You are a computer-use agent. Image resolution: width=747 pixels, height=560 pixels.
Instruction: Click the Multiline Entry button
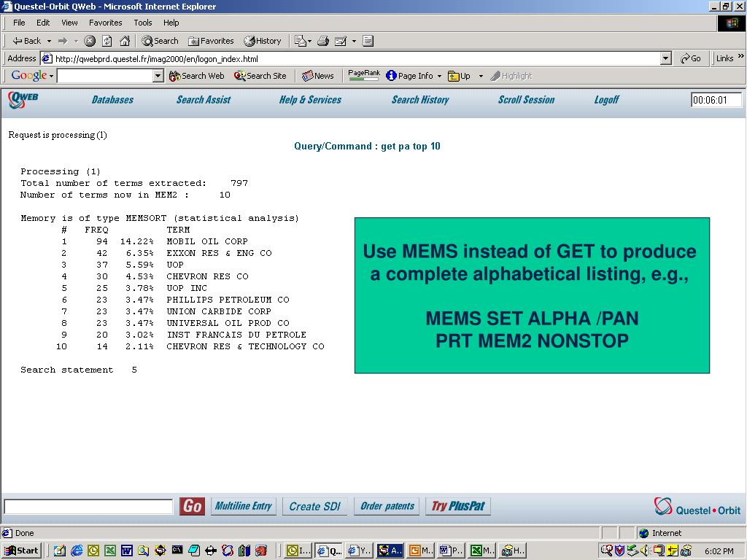point(244,506)
